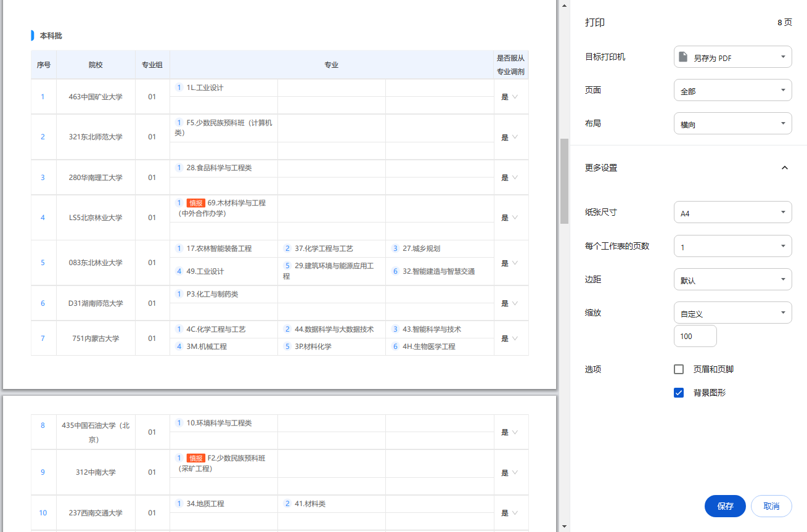Uncheck the 背景图形 checkbox
Screen dimensions: 807x532
[x=679, y=393]
